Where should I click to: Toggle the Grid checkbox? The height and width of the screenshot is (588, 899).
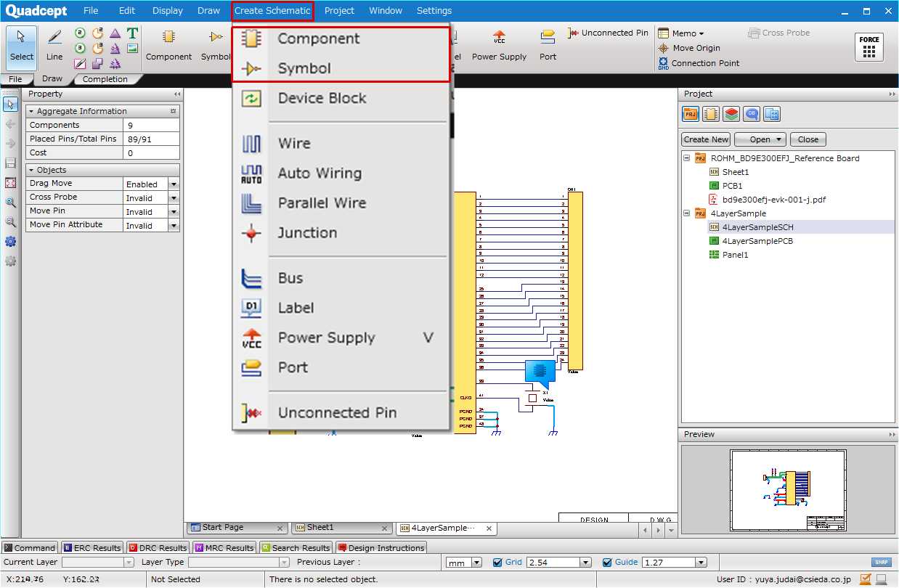click(x=497, y=563)
